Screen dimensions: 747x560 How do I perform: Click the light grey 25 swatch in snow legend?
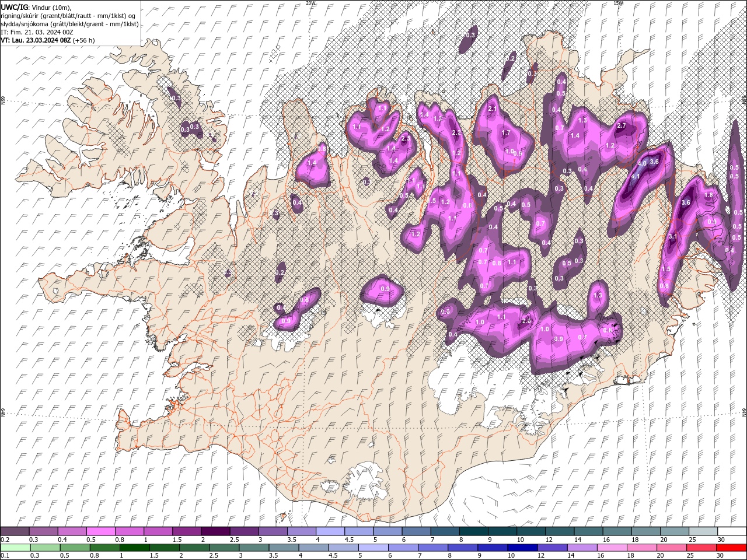point(703,531)
